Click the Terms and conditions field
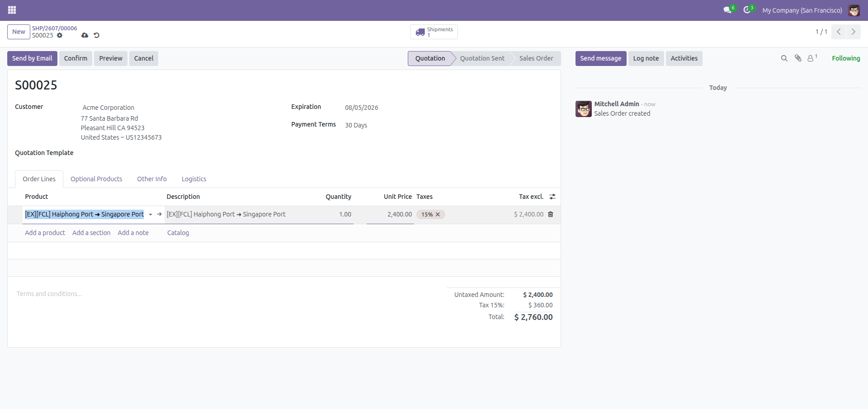The width and height of the screenshot is (868, 409). [49, 294]
